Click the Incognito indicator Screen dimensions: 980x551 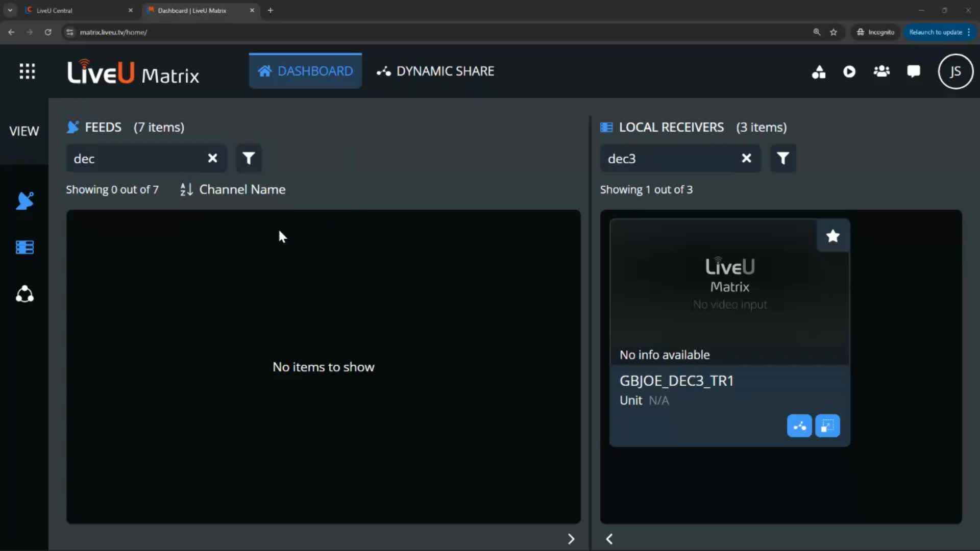pos(875,32)
